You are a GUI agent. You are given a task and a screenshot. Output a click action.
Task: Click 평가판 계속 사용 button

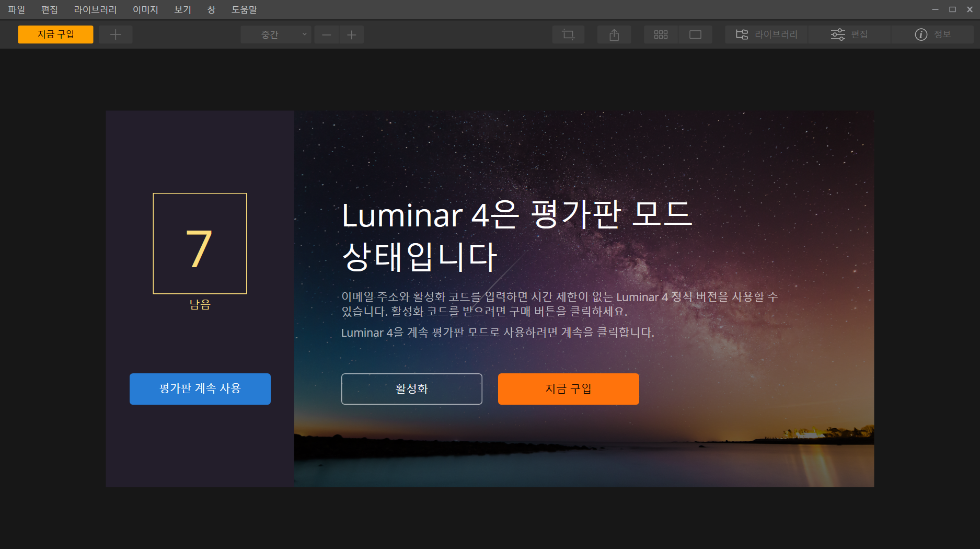point(200,388)
